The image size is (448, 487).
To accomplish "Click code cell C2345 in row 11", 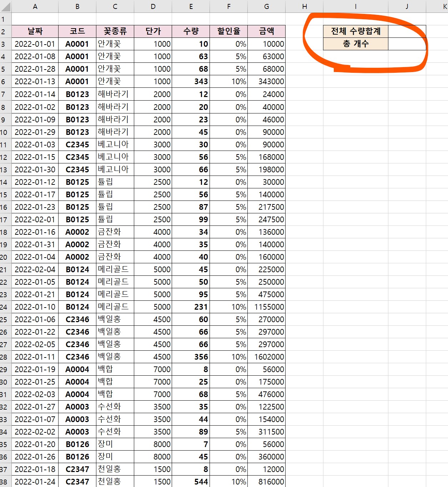I will point(77,144).
